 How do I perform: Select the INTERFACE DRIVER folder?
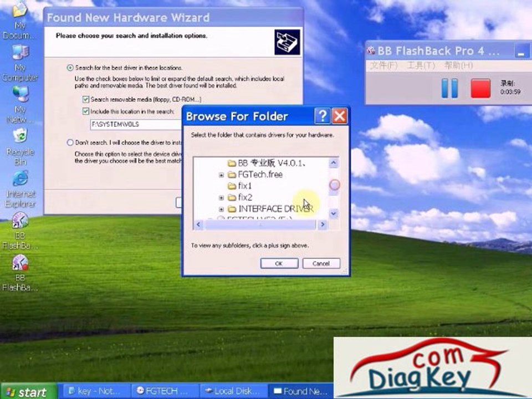pyautogui.click(x=271, y=209)
